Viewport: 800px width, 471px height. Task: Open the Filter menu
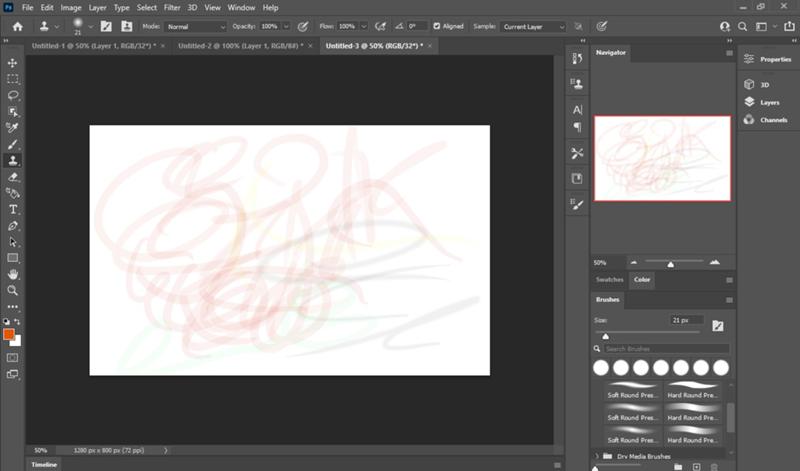(172, 8)
